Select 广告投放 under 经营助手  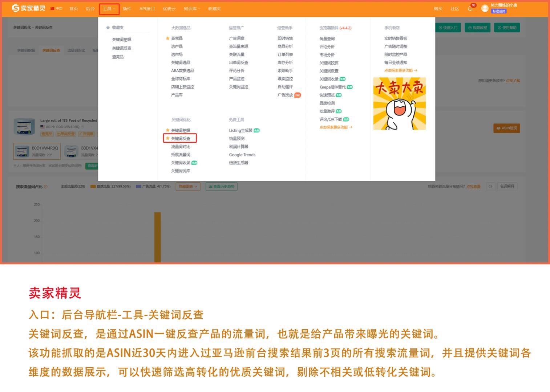pos(285,95)
